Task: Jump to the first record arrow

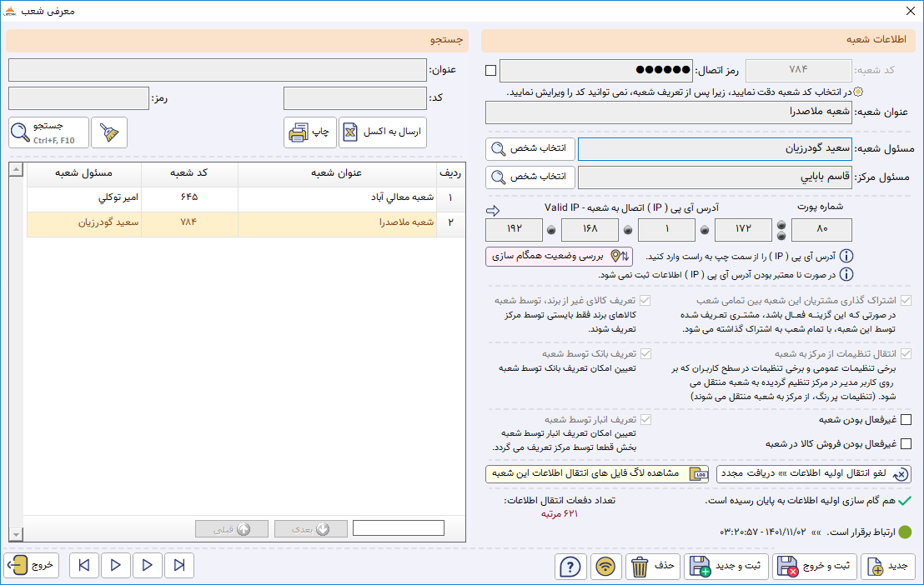Action: point(84,566)
